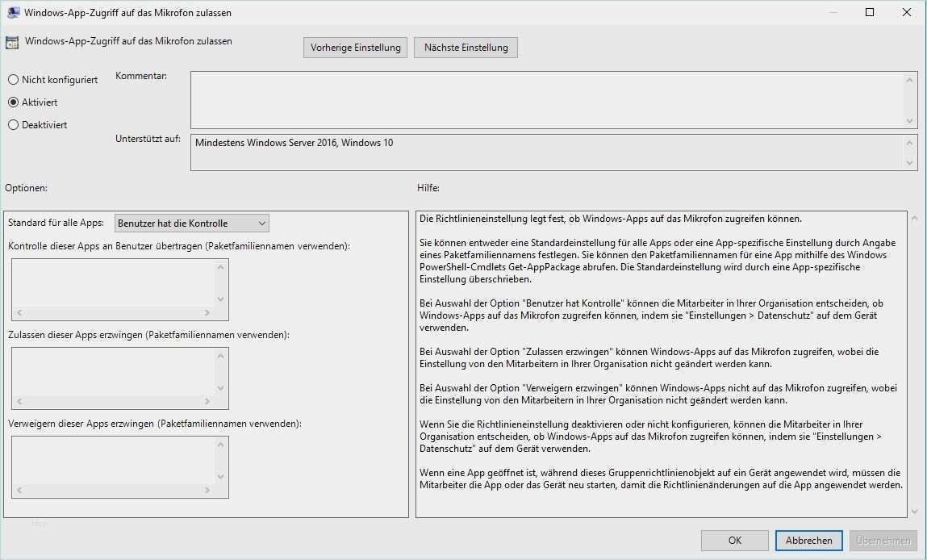Click the Verweigern dieser Apps erzwingen field
Image resolution: width=927 pixels, height=560 pixels.
(x=114, y=461)
